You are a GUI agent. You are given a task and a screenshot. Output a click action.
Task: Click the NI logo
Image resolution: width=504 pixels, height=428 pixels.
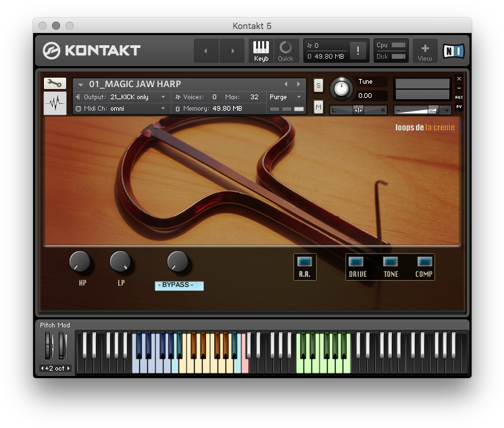pyautogui.click(x=453, y=51)
